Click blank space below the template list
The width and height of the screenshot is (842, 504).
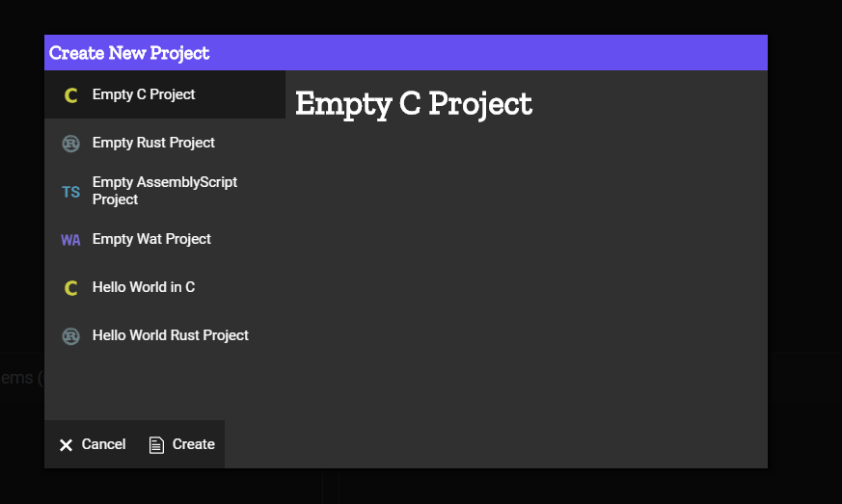(x=164, y=385)
